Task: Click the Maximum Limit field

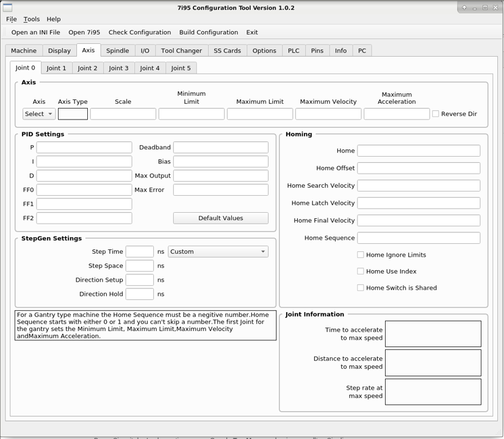Action: click(260, 114)
